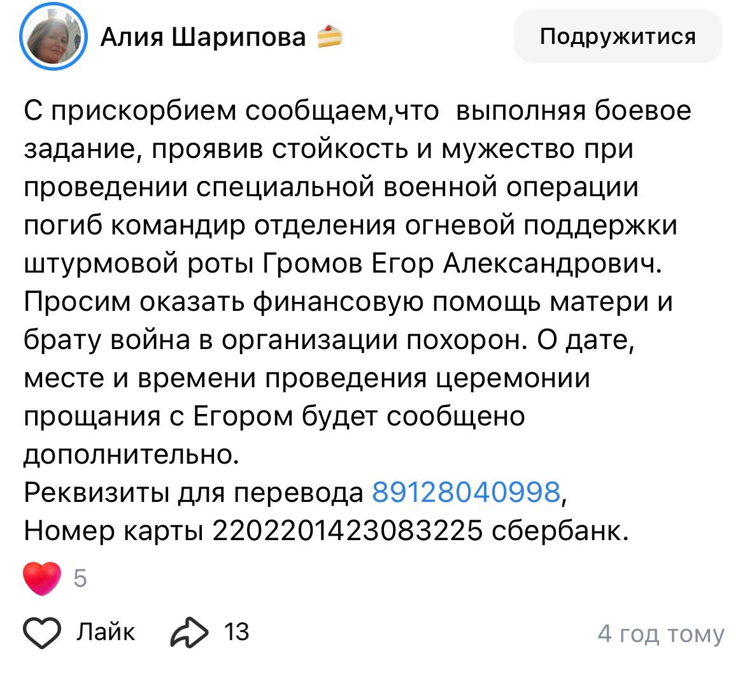Click the timestamp 4 год тому
Viewport: 745px width, 700px height.
(x=660, y=634)
